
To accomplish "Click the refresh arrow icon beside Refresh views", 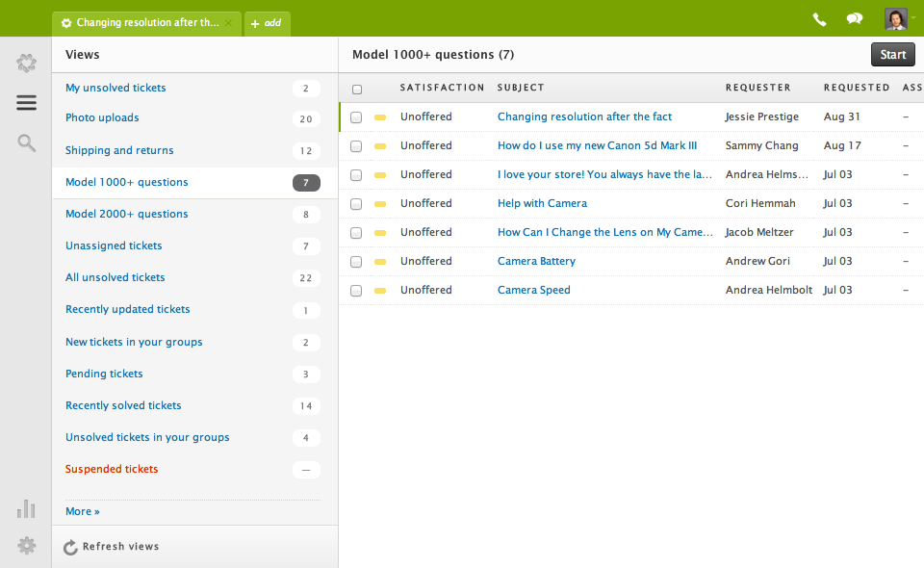I will click(x=70, y=547).
